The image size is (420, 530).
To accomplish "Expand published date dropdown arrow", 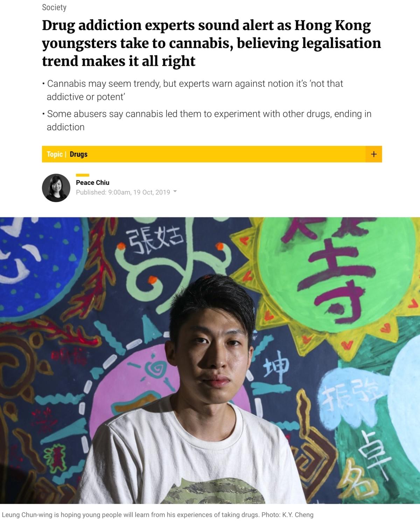I will 175,192.
